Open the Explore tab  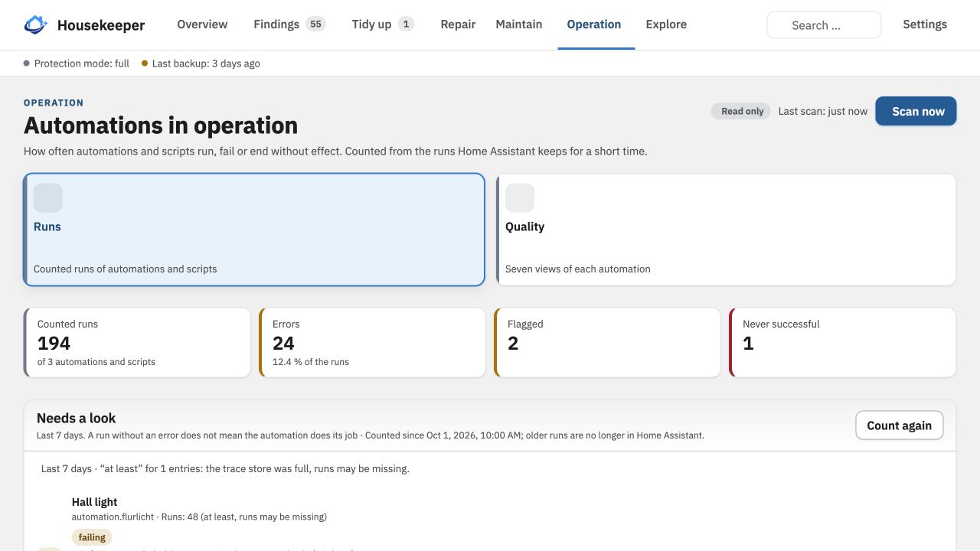point(666,24)
